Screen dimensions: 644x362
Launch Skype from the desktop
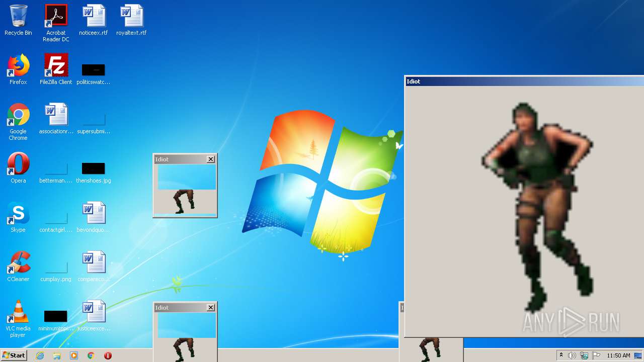coord(18,217)
